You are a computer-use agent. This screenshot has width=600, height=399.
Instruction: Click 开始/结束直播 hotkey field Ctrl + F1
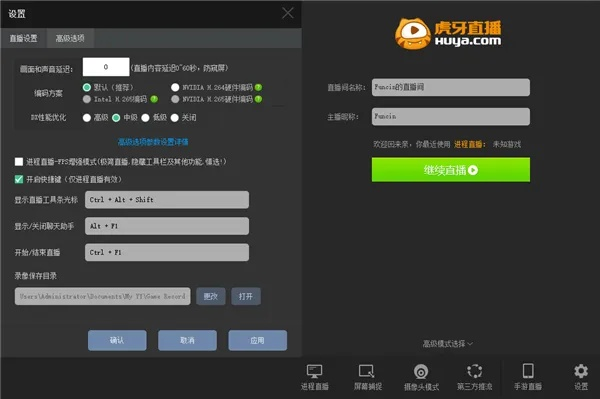(167, 252)
